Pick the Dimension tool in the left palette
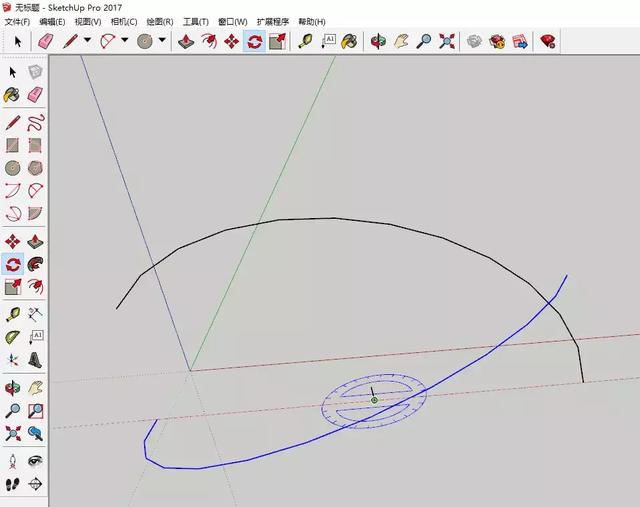 coord(35,314)
